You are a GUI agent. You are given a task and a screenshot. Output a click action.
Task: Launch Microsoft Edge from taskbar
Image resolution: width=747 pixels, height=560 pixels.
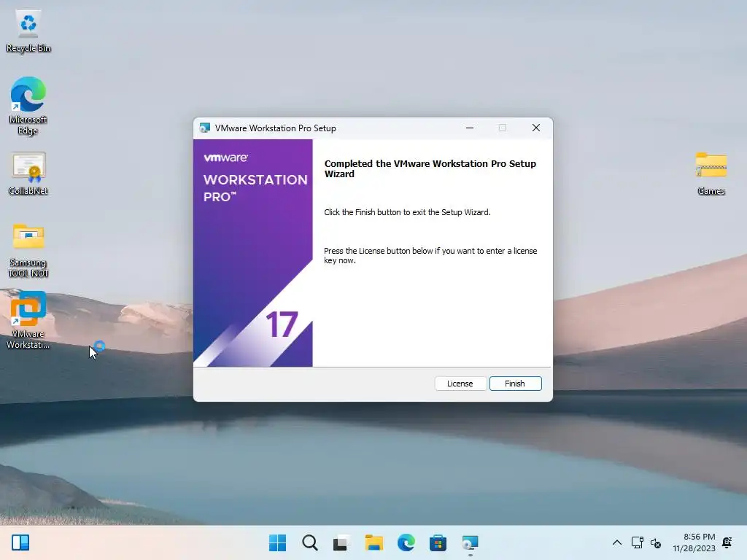(x=406, y=542)
